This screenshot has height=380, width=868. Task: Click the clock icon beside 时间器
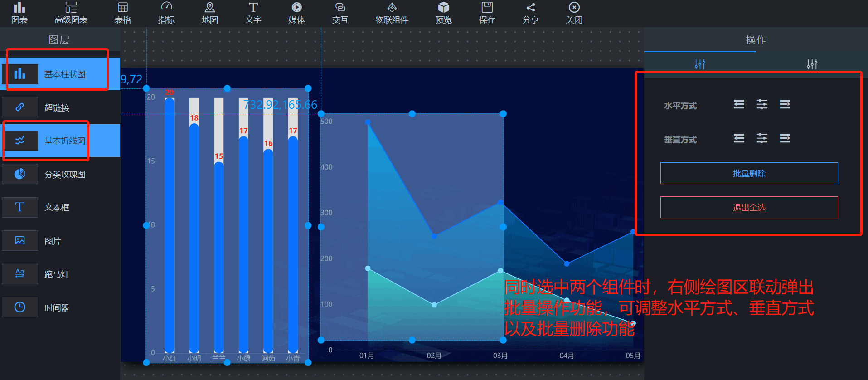[x=20, y=307]
